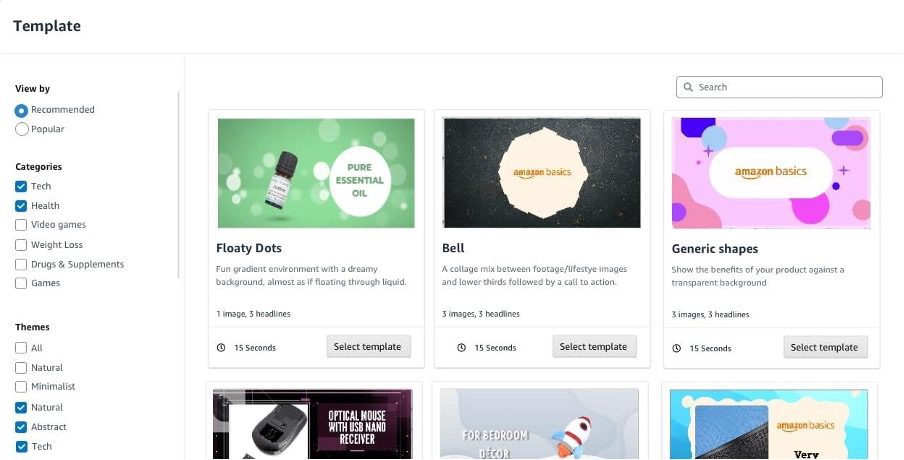904x460 pixels.
Task: Tick the Drugs & Supplements checkbox
Action: (x=22, y=264)
